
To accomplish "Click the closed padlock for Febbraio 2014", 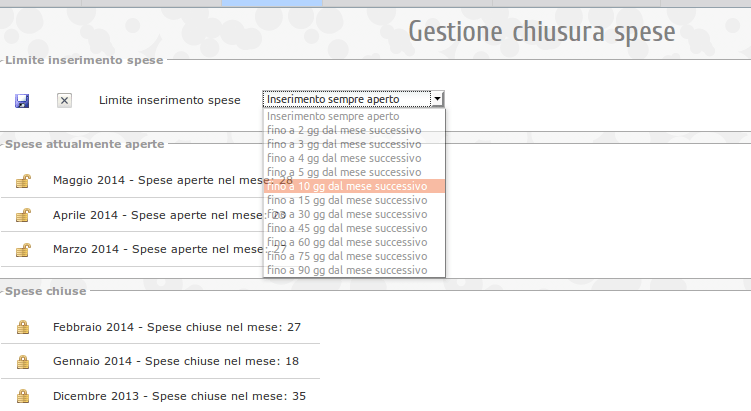I will pyautogui.click(x=22, y=327).
